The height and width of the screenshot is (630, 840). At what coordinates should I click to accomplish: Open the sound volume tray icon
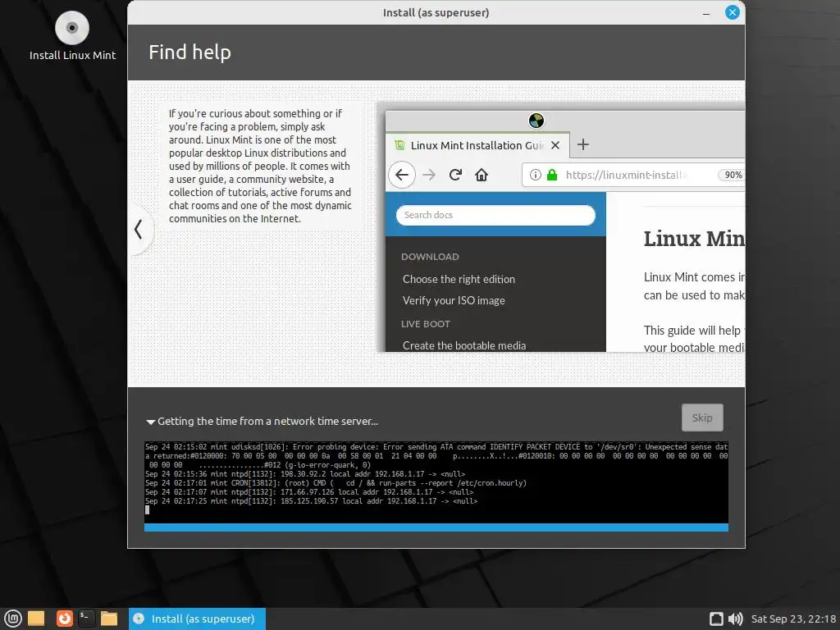(736, 619)
